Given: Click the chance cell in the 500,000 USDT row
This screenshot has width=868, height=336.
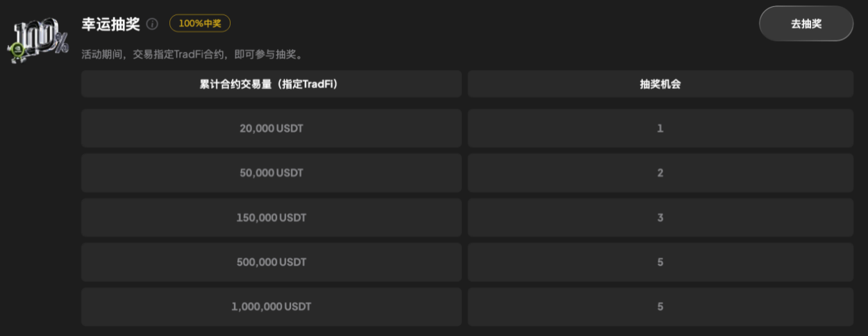Looking at the screenshot, I should click(660, 262).
